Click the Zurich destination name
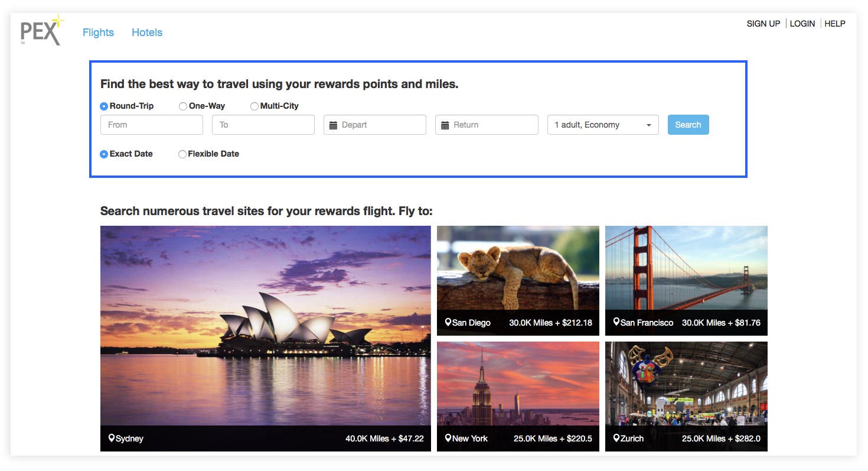Viewport: 868px width, 471px height. (632, 438)
